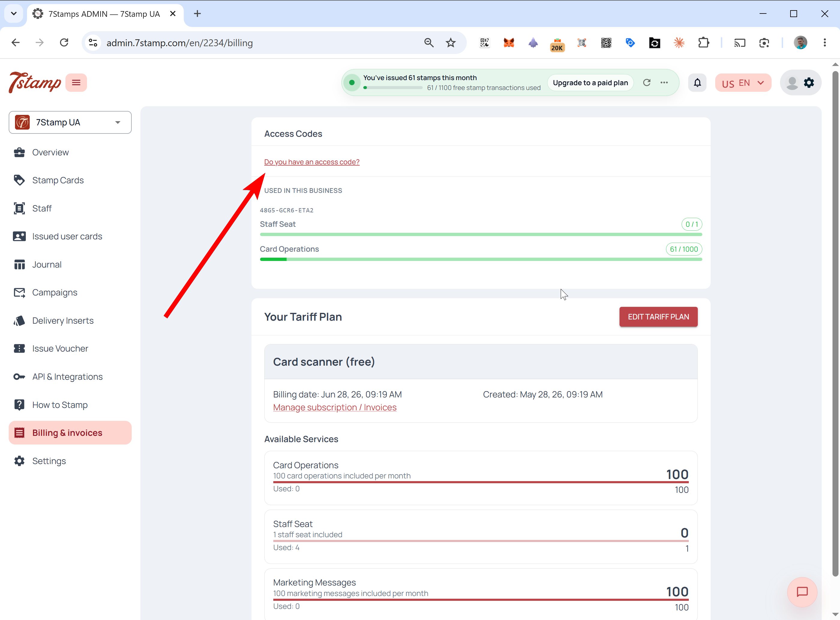The width and height of the screenshot is (840, 620).
Task: Open the US EN language dropdown
Action: point(743,82)
